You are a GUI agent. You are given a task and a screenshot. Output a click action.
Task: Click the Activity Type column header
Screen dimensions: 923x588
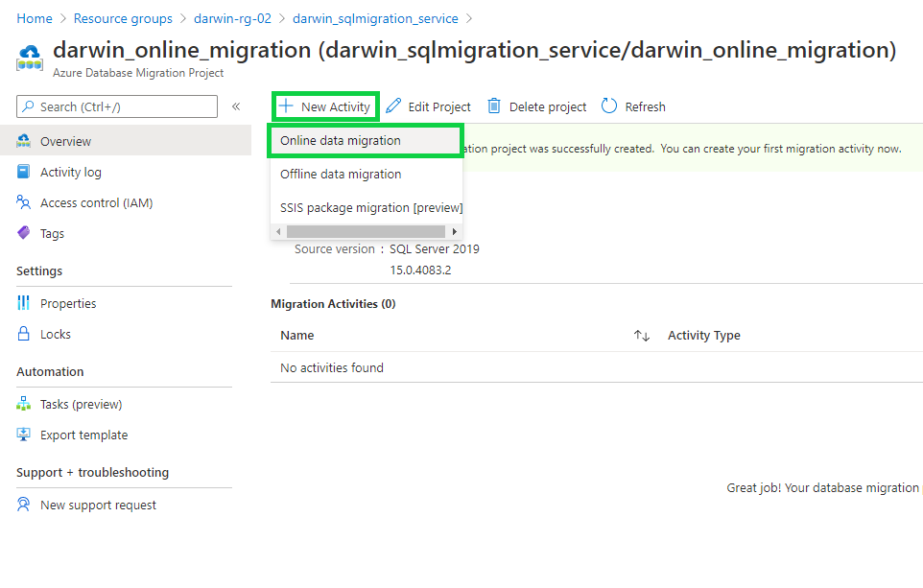pos(703,336)
